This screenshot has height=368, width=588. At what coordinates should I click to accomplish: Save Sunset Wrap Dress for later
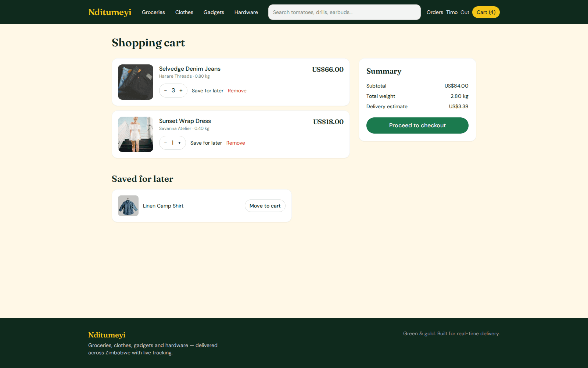point(206,143)
